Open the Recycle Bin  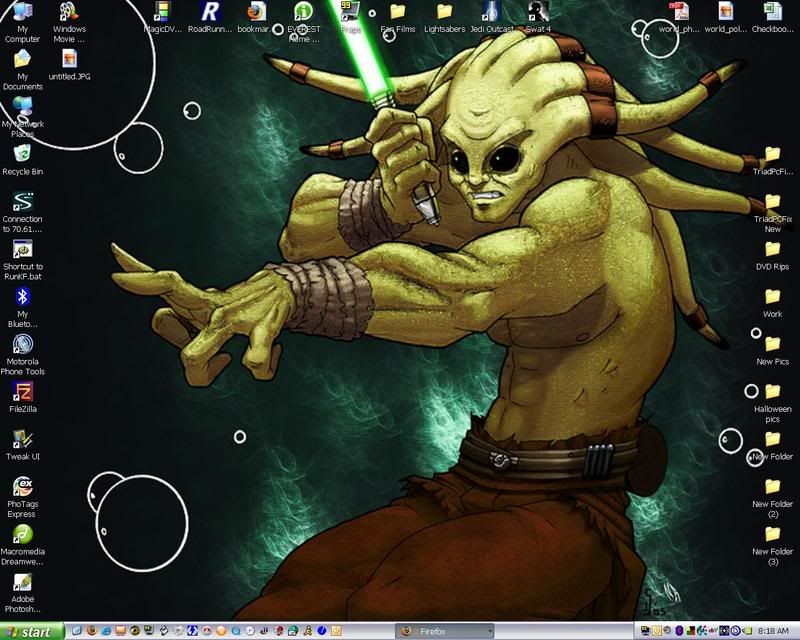(22, 154)
